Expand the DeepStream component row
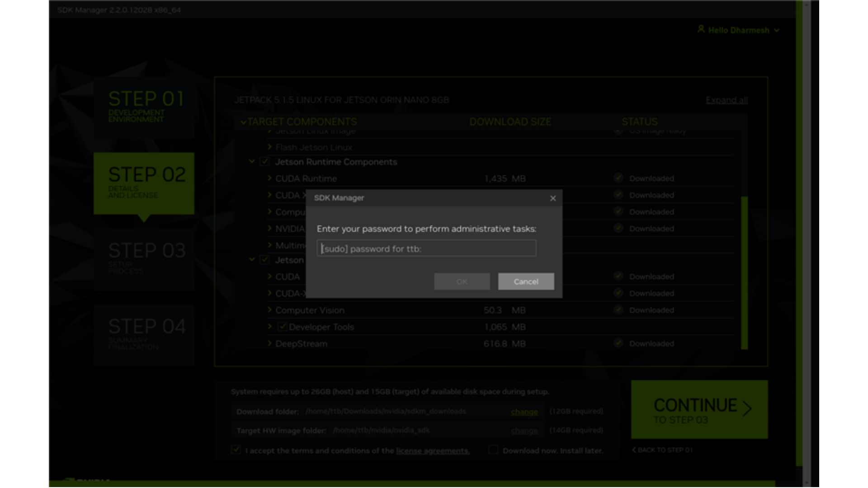 coord(270,343)
